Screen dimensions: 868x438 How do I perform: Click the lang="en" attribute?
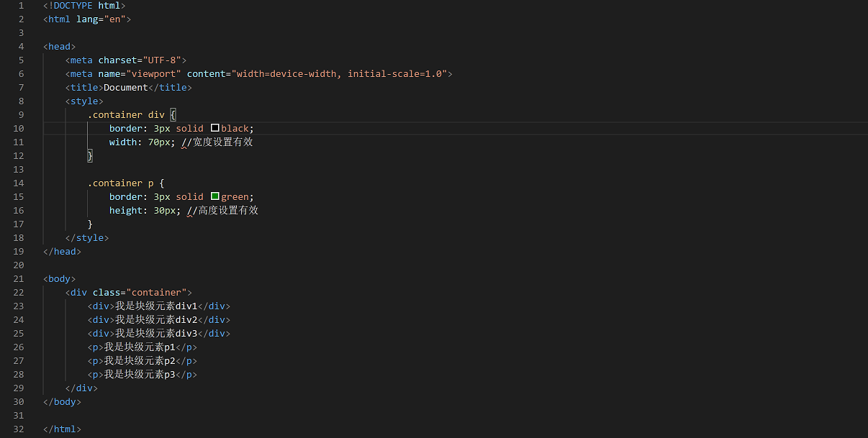(101, 19)
